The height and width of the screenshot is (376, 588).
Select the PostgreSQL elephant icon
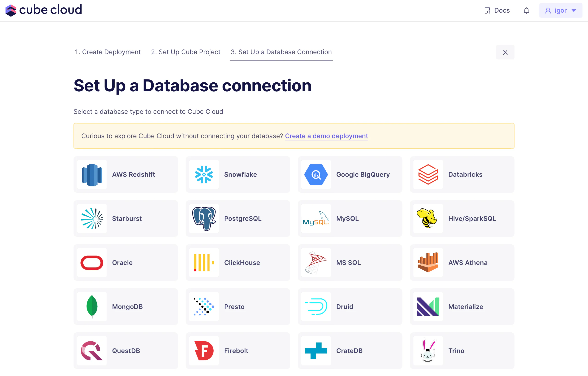click(x=204, y=219)
